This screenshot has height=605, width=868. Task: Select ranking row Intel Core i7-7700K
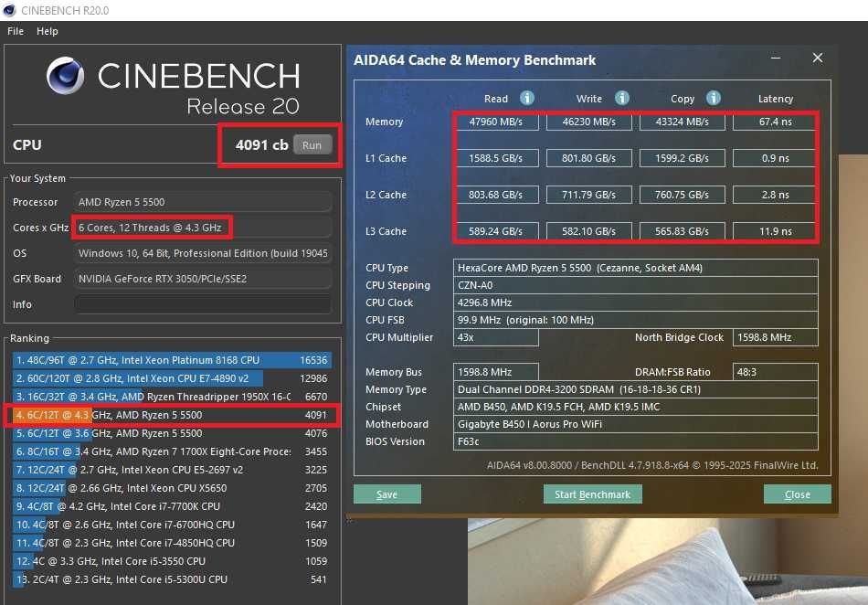tap(172, 506)
